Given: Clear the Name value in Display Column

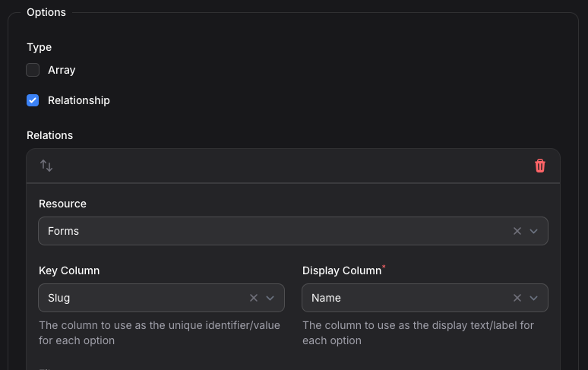Looking at the screenshot, I should click(517, 298).
